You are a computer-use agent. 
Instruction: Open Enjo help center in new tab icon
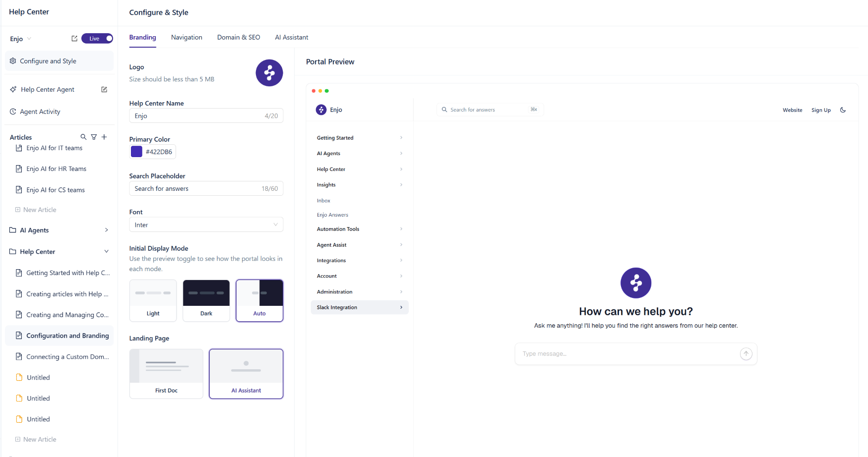pos(74,39)
